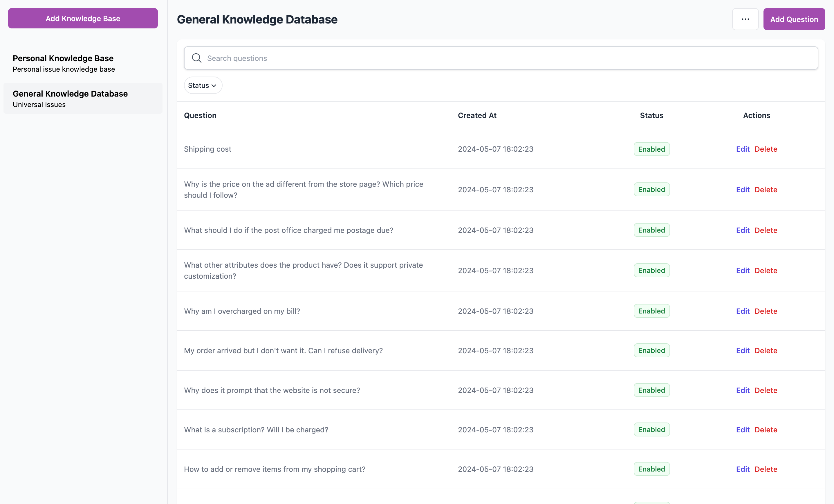Image resolution: width=834 pixels, height=504 pixels.
Task: Expand the Status filter dropdown
Action: [203, 86]
